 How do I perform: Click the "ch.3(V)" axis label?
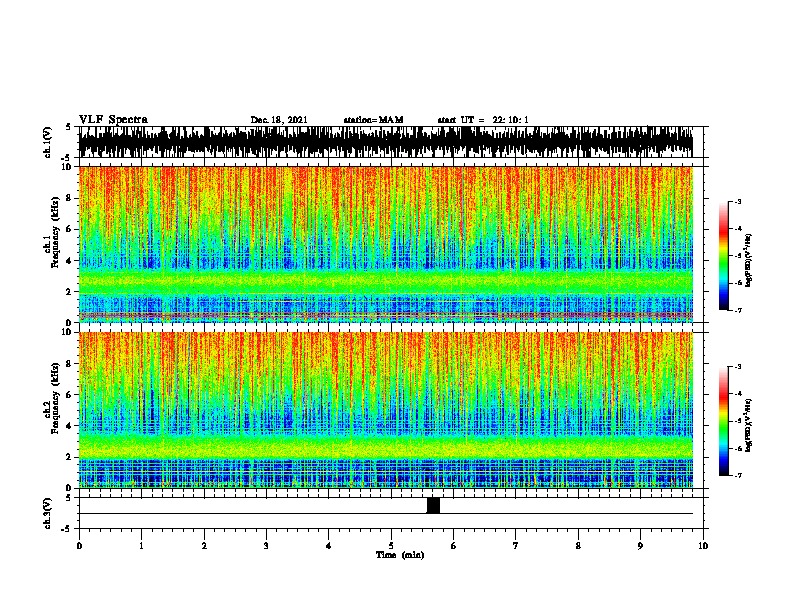pyautogui.click(x=48, y=513)
